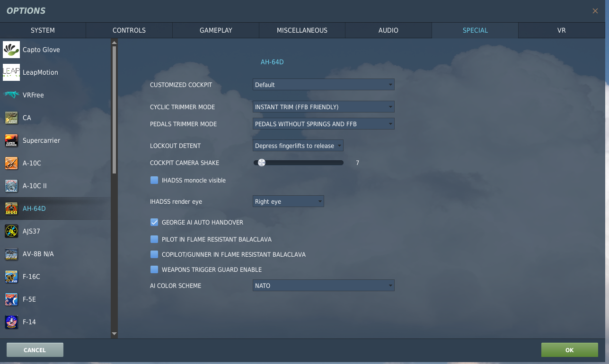
Task: Enable WEAPONS TRIGGER GUARD checkbox
Action: coord(154,269)
